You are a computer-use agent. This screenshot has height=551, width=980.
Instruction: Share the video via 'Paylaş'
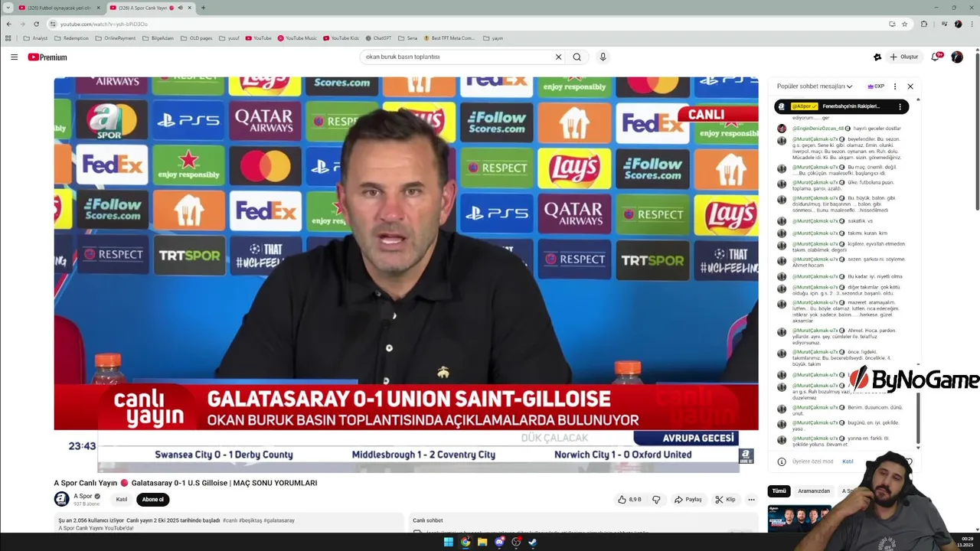click(688, 500)
